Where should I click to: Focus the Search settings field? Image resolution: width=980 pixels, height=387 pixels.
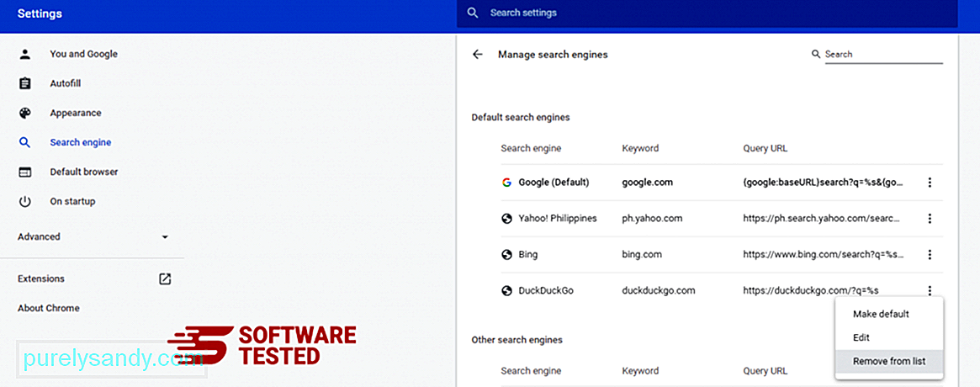coord(707,13)
